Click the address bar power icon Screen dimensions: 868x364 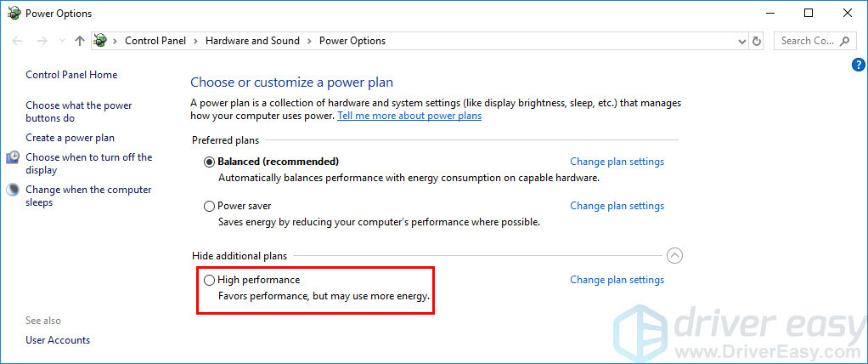(100, 41)
